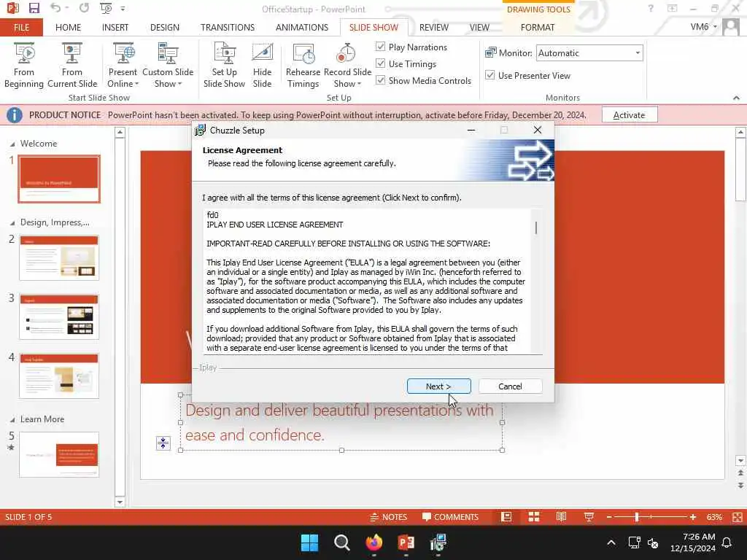Image resolution: width=747 pixels, height=560 pixels.
Task: Click the Save icon in quick access toolbar
Action: (x=34, y=8)
